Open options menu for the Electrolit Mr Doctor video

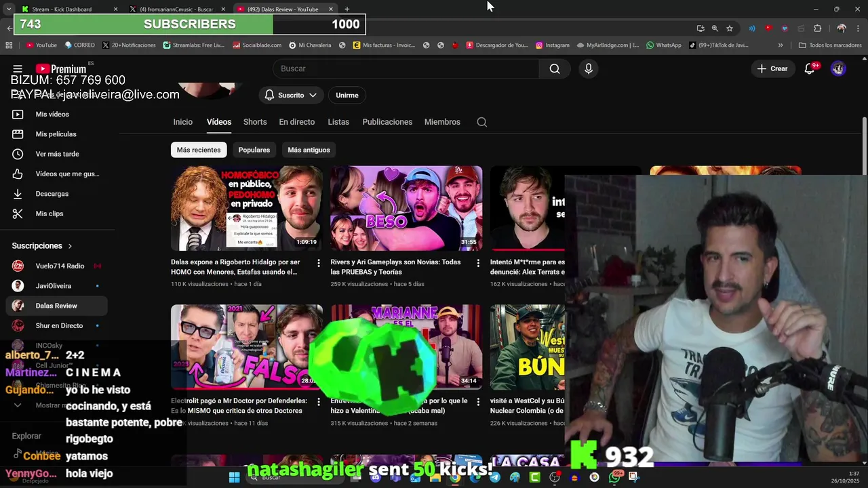pyautogui.click(x=318, y=401)
